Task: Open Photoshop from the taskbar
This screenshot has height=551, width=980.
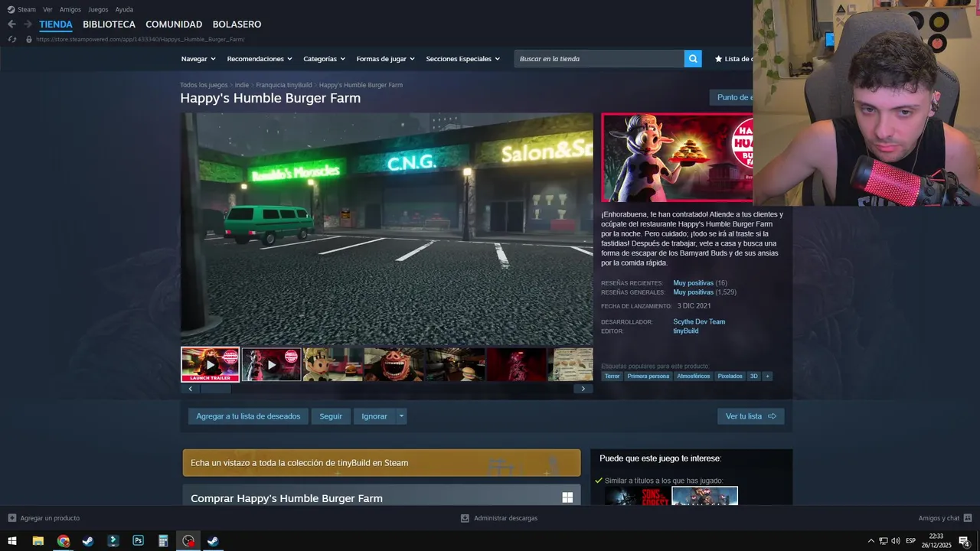Action: pos(138,541)
